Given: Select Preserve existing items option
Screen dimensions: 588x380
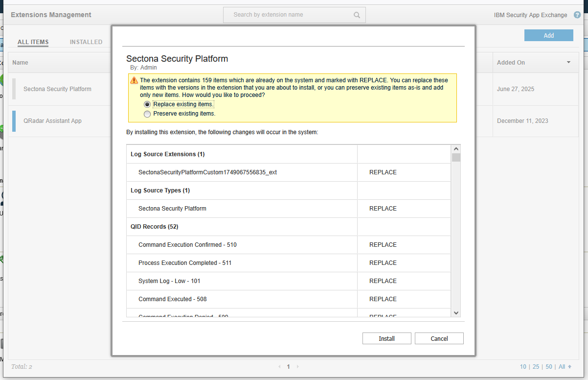Looking at the screenshot, I should pyautogui.click(x=147, y=114).
